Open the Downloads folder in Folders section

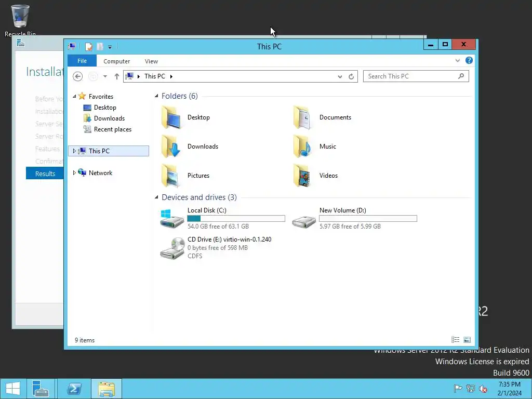click(171, 146)
